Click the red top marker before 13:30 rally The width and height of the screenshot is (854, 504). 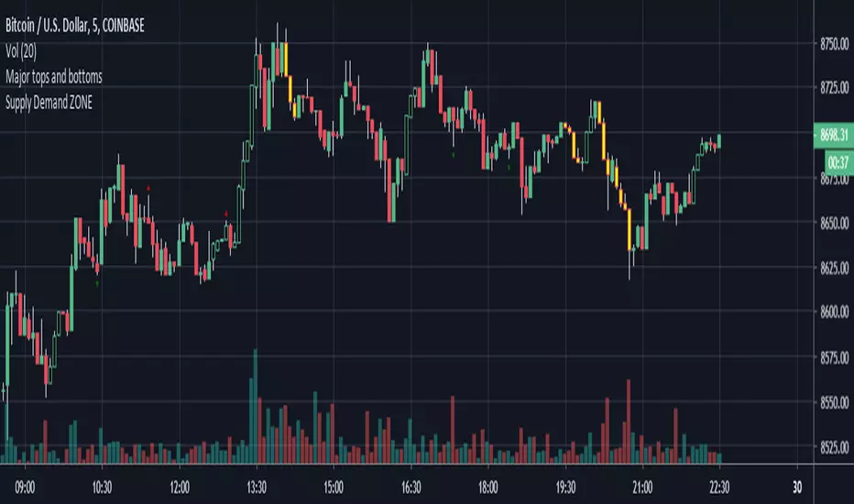(227, 214)
